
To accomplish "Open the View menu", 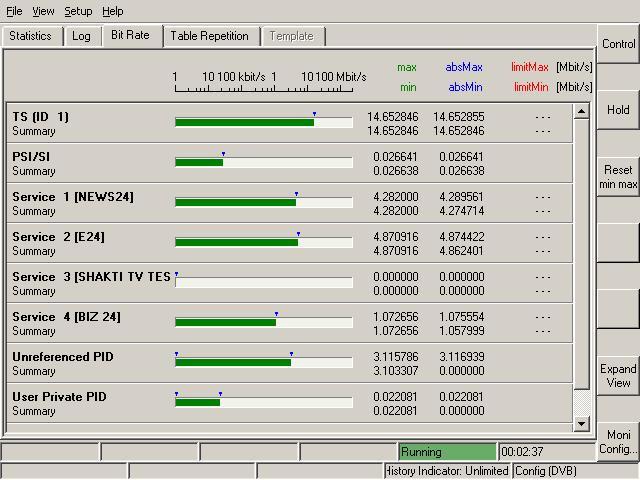I will pos(43,11).
